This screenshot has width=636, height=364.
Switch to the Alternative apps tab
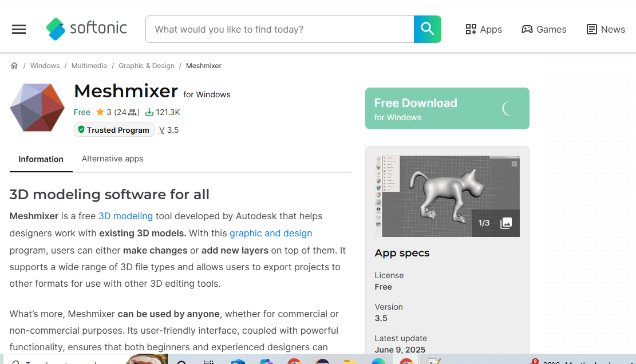(x=112, y=159)
